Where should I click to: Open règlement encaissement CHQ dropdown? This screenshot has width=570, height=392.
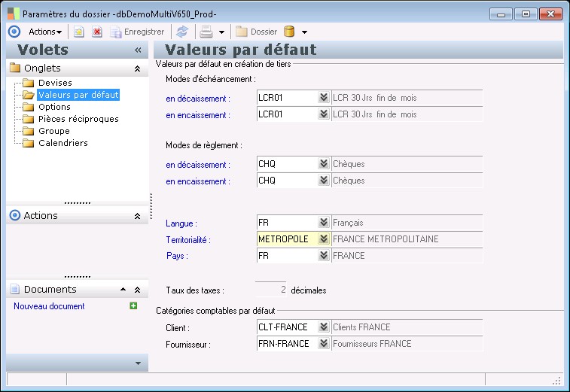323,180
